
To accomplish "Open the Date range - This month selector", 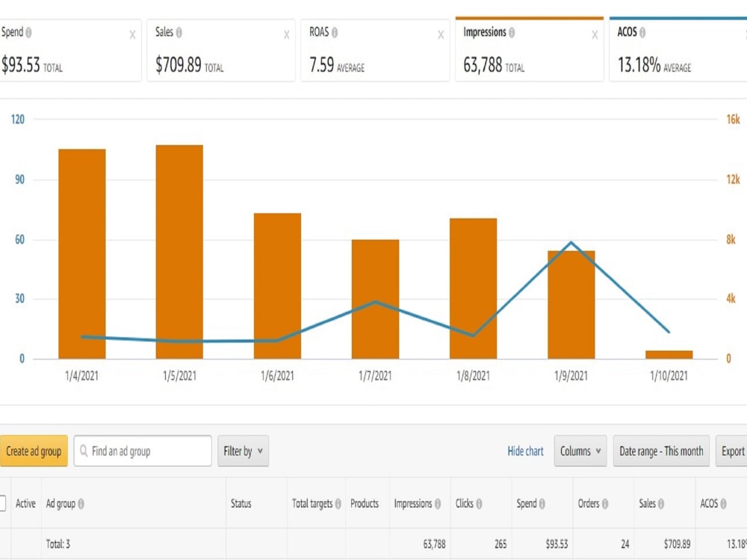I will click(661, 451).
